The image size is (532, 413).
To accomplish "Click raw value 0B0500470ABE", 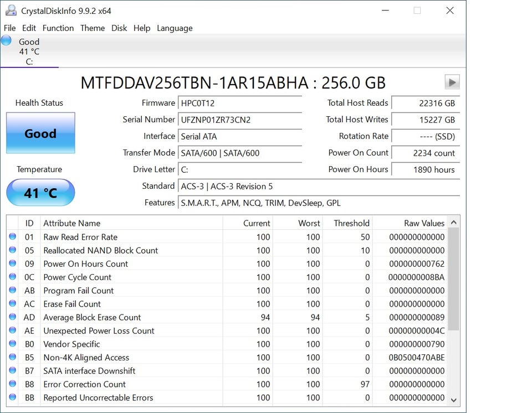I will 417,358.
